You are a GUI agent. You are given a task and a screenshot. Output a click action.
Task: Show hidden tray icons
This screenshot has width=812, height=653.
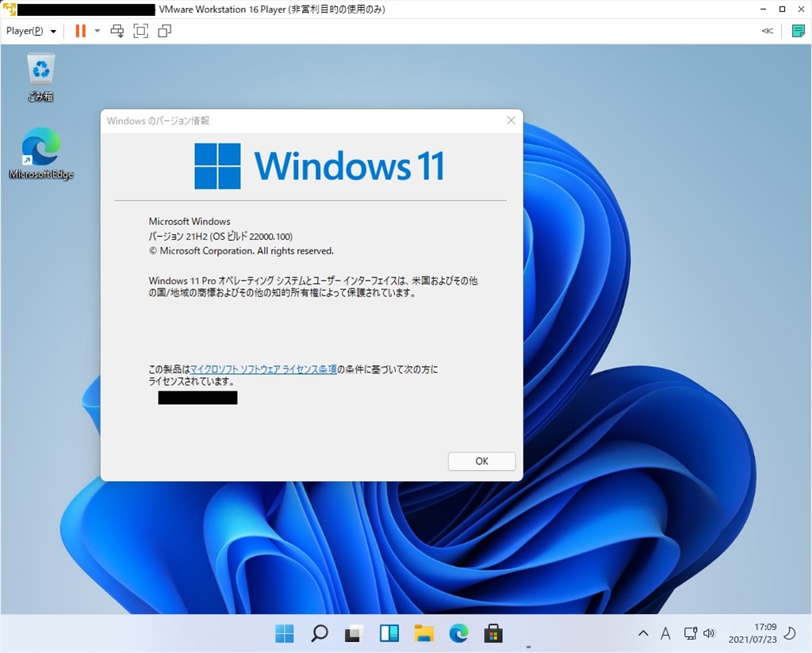coord(643,633)
